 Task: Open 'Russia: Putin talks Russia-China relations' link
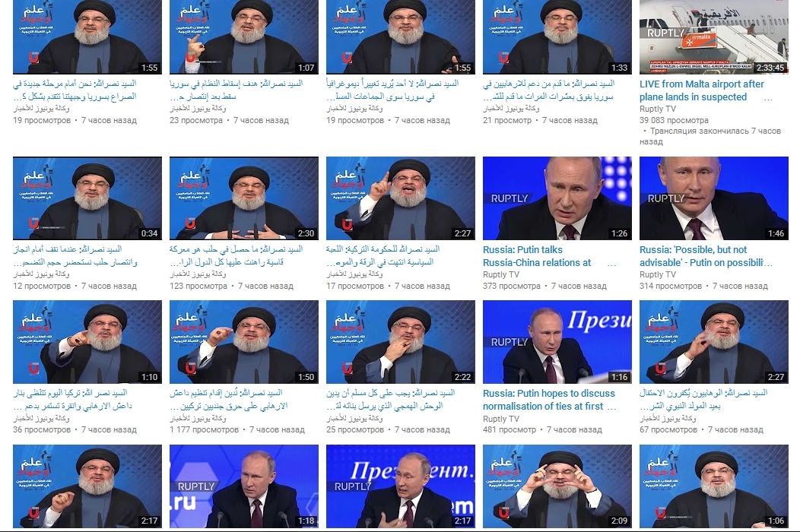pyautogui.click(x=537, y=256)
